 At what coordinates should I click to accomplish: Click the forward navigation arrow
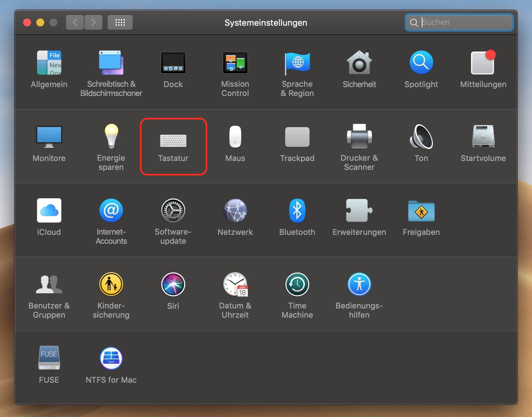[93, 22]
